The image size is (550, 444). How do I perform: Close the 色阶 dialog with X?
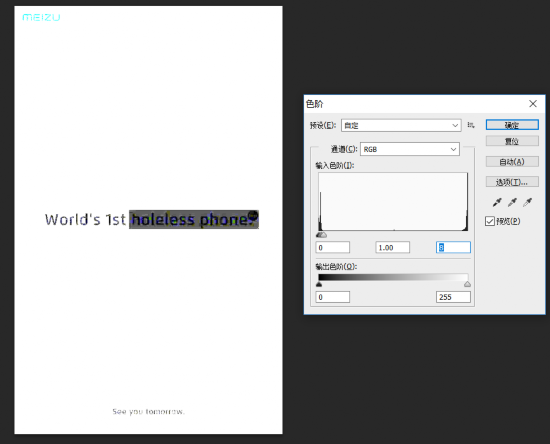(533, 104)
